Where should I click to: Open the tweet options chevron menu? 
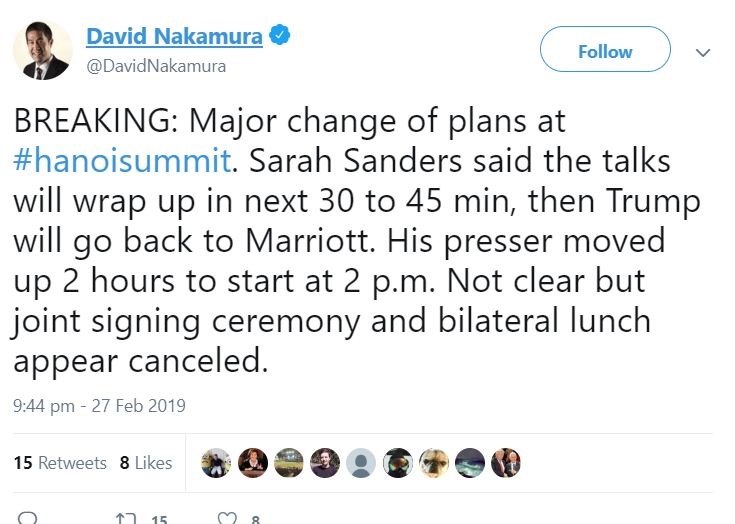pos(702,52)
